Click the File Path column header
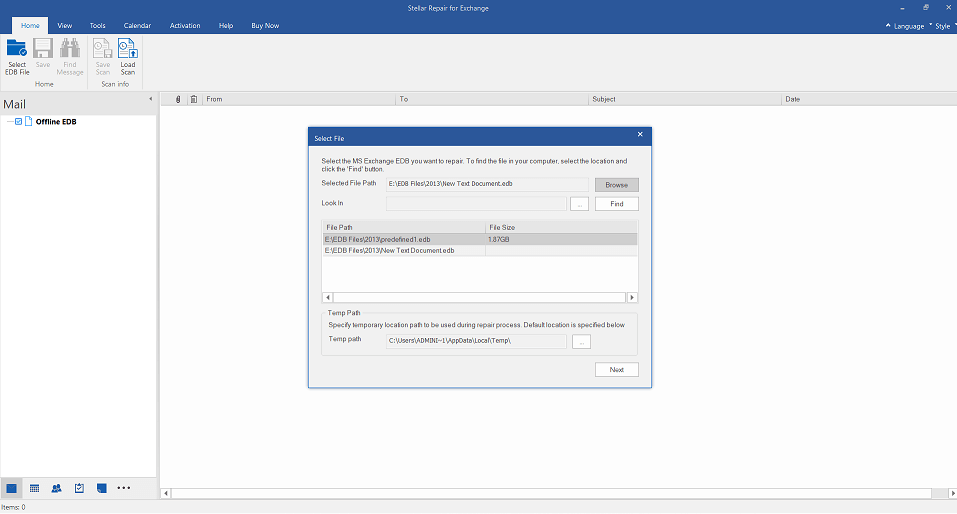This screenshot has height=514, width=957. pos(404,227)
